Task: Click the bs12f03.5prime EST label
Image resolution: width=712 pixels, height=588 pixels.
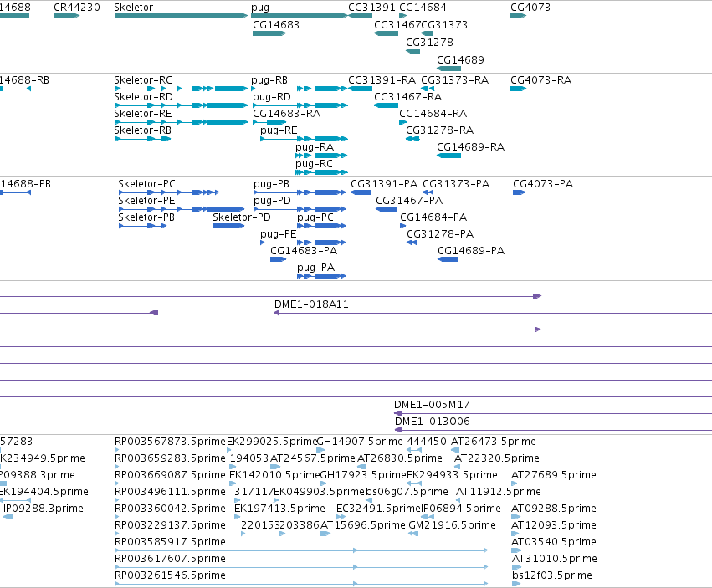Action: [x=551, y=575]
